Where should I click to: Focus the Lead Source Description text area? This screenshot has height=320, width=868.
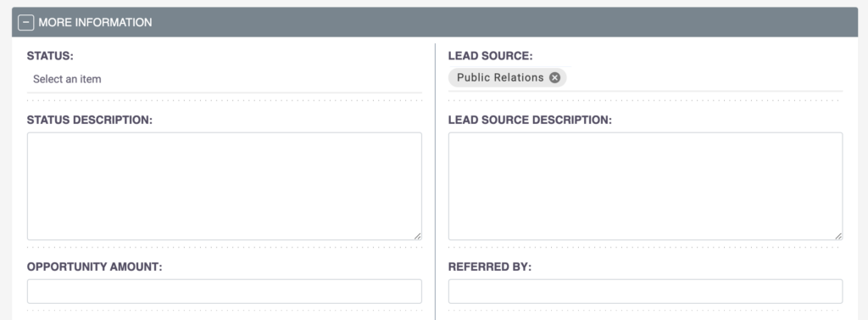tap(645, 186)
